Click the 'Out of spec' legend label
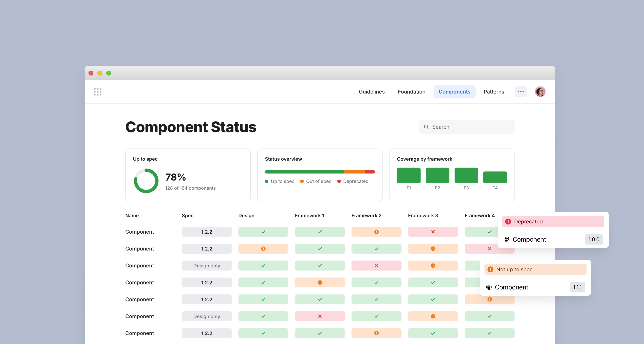The width and height of the screenshot is (644, 344). coord(318,181)
